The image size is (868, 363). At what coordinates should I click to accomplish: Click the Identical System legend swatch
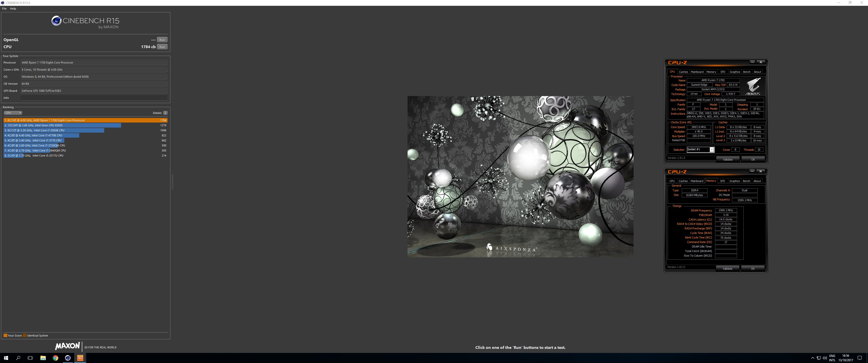point(24,335)
